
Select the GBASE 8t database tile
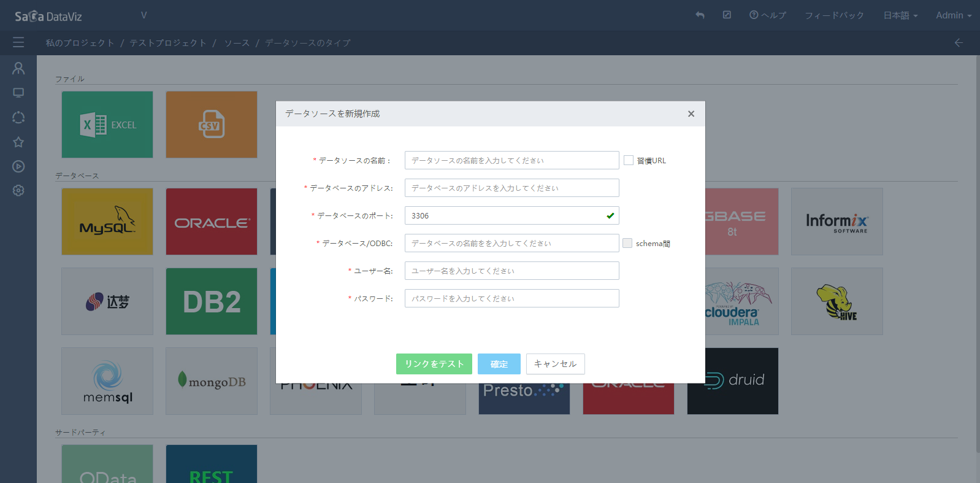tap(742, 222)
